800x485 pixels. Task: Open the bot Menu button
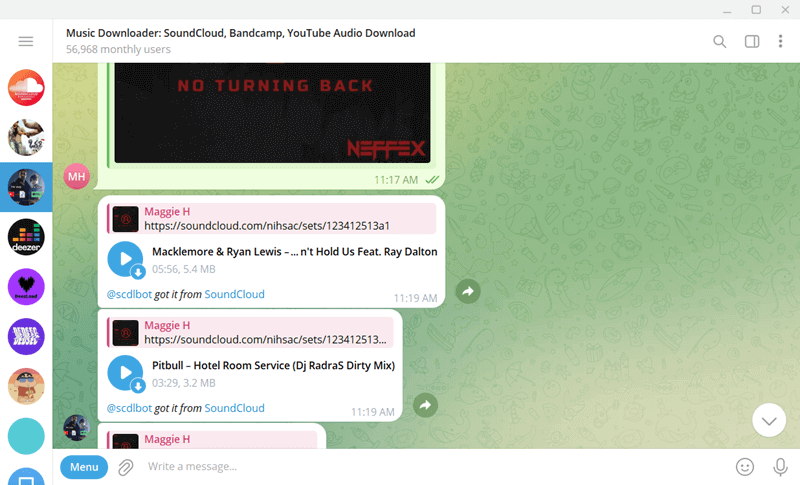coord(84,466)
